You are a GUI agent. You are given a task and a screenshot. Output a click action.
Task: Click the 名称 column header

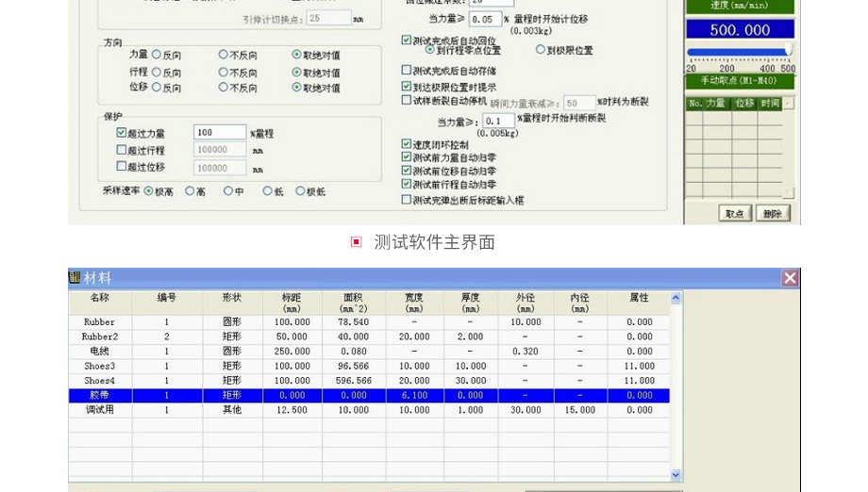(99, 298)
